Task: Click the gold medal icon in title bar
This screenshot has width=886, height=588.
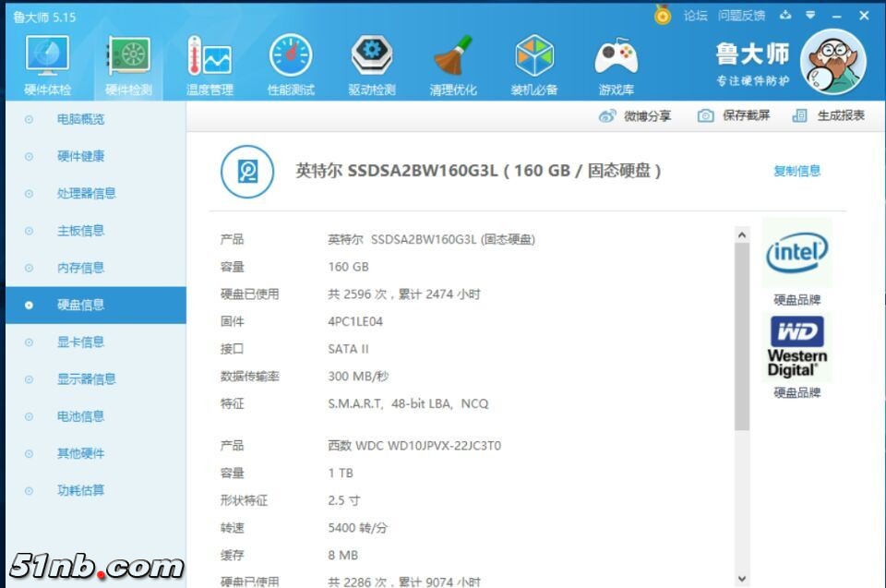Action: click(663, 15)
